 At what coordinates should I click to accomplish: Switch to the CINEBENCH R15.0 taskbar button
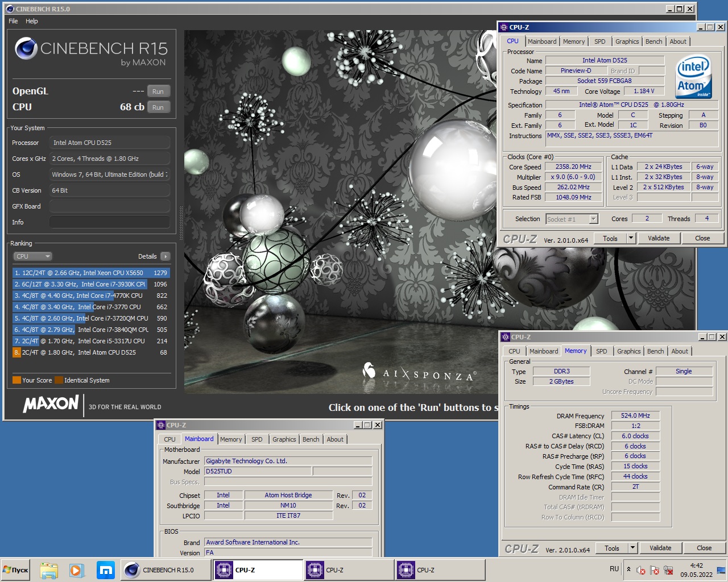166,570
